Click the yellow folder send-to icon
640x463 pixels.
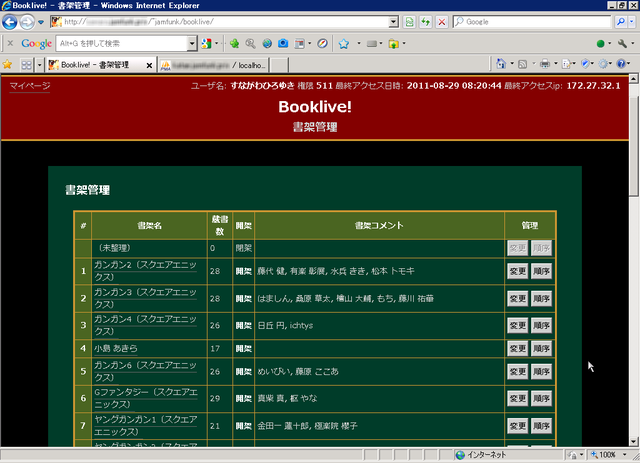click(x=393, y=43)
